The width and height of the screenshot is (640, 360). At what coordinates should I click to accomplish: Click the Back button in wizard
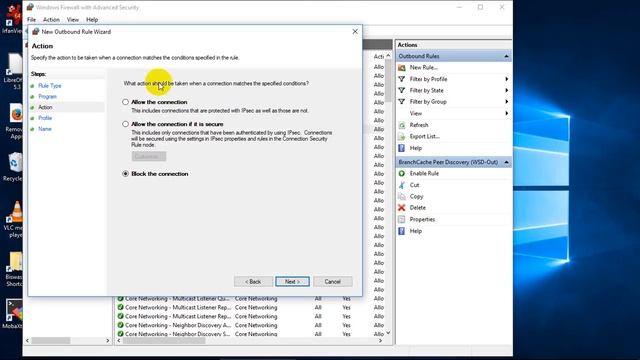coord(253,282)
